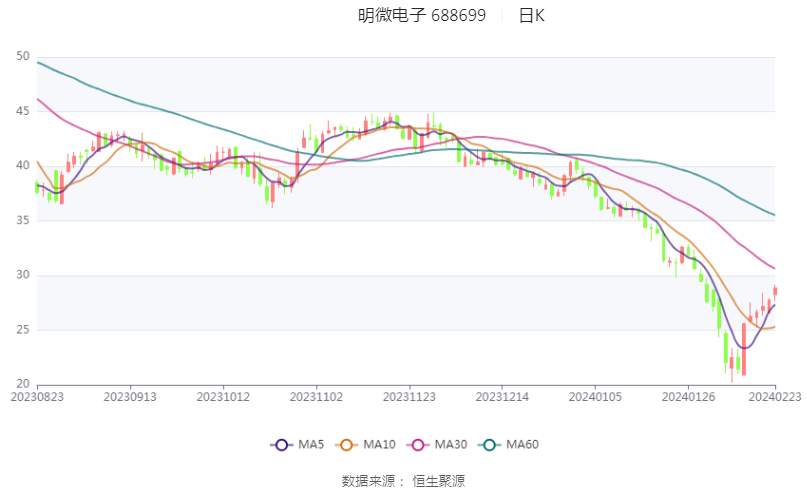Click the y-axis value 40
The image size is (807, 491).
click(x=23, y=166)
